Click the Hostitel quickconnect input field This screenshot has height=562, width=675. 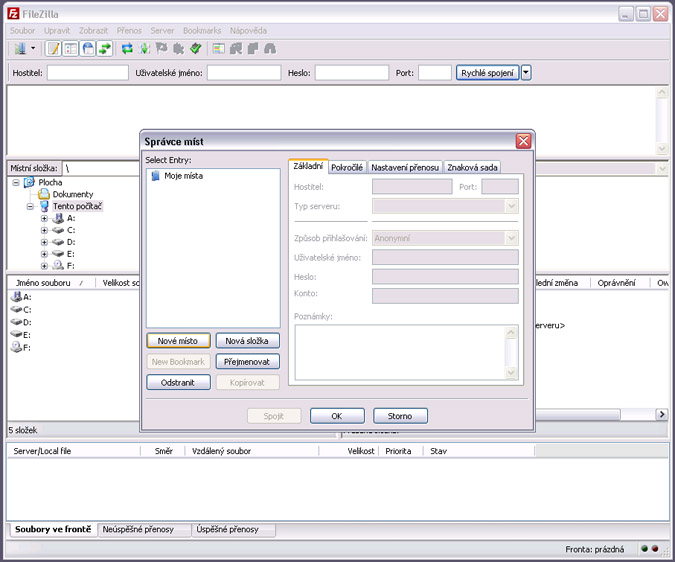88,73
